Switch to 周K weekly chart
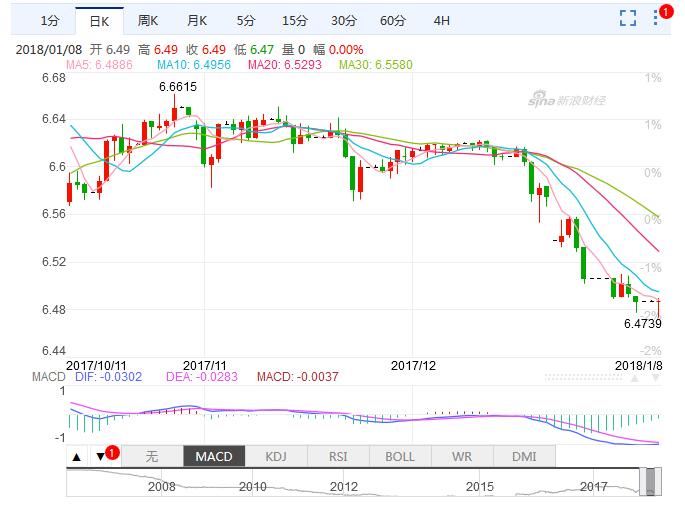 coord(148,20)
